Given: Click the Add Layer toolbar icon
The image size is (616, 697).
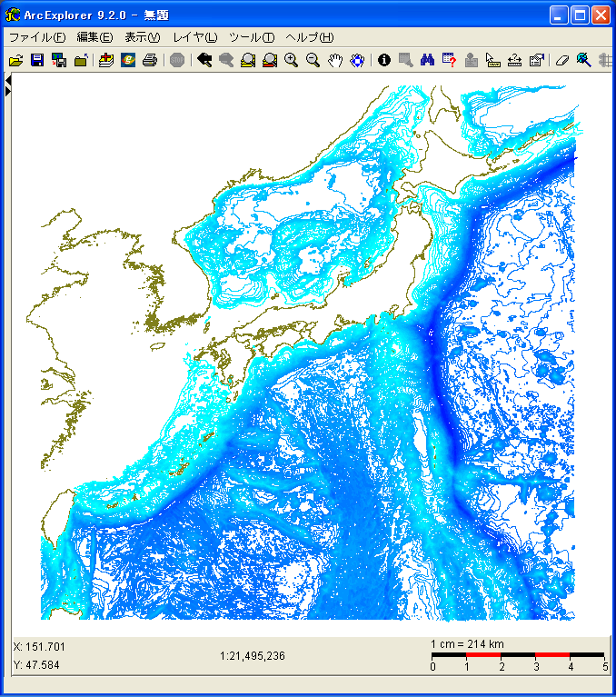Looking at the screenshot, I should 106,61.
